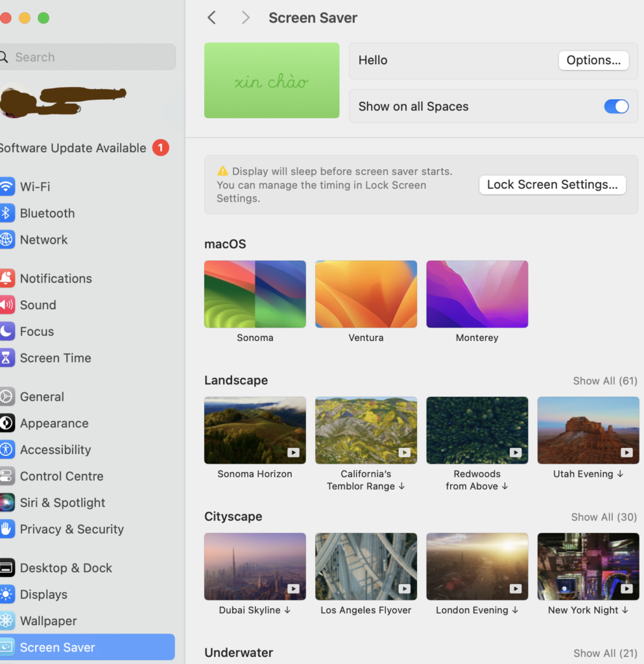This screenshot has width=644, height=664.
Task: Open the Wi-Fi settings icon in sidebar
Action: [x=8, y=187]
